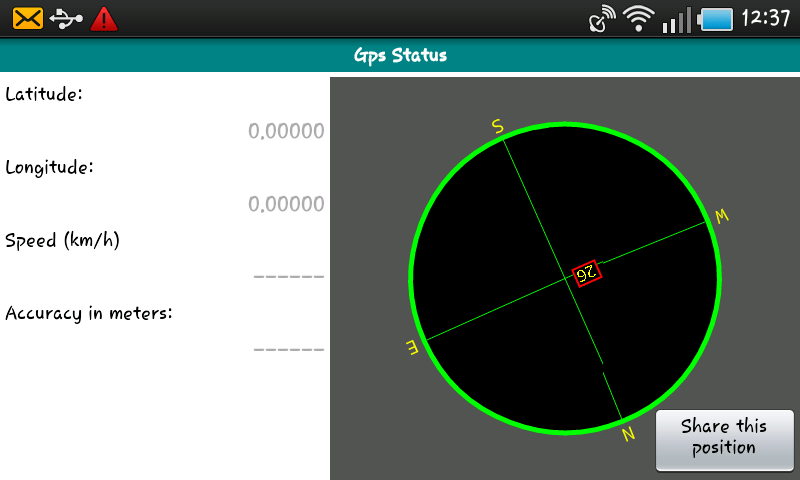The image size is (800, 480).
Task: Tap the S compass label
Action: point(497,125)
